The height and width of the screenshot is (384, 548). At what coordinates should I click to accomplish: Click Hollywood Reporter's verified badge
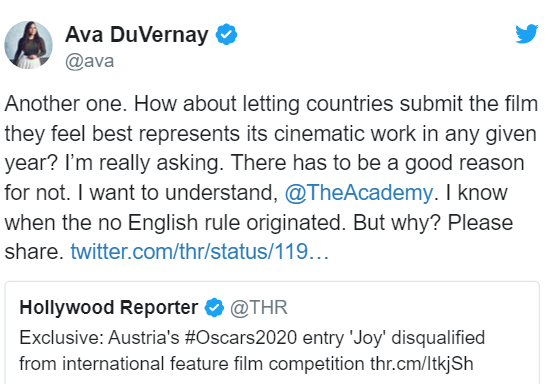pos(214,307)
